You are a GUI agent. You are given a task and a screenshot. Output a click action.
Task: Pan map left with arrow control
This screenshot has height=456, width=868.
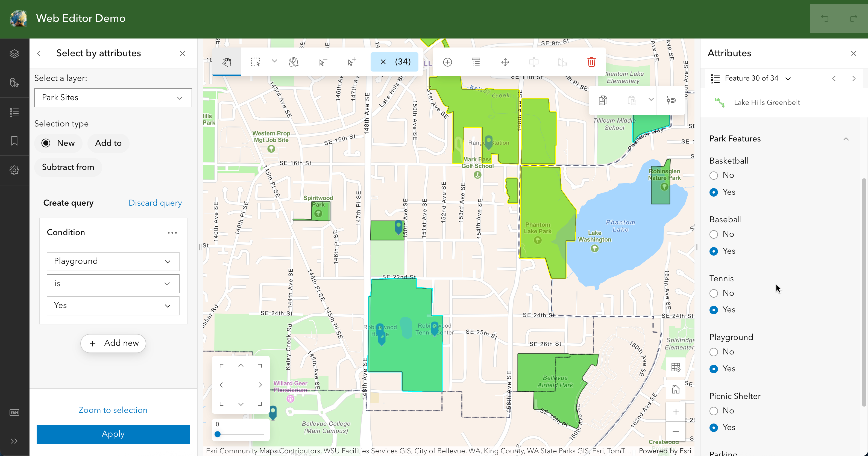pos(221,385)
